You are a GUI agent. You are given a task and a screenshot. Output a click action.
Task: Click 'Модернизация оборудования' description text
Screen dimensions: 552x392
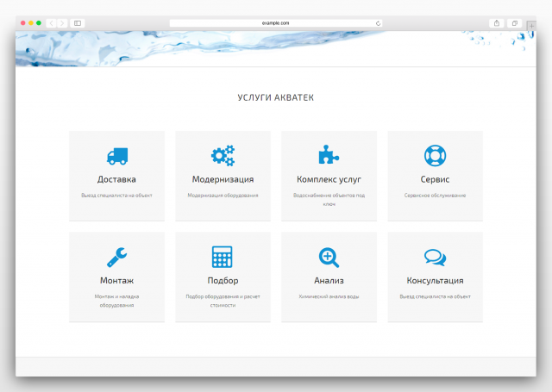pos(223,196)
